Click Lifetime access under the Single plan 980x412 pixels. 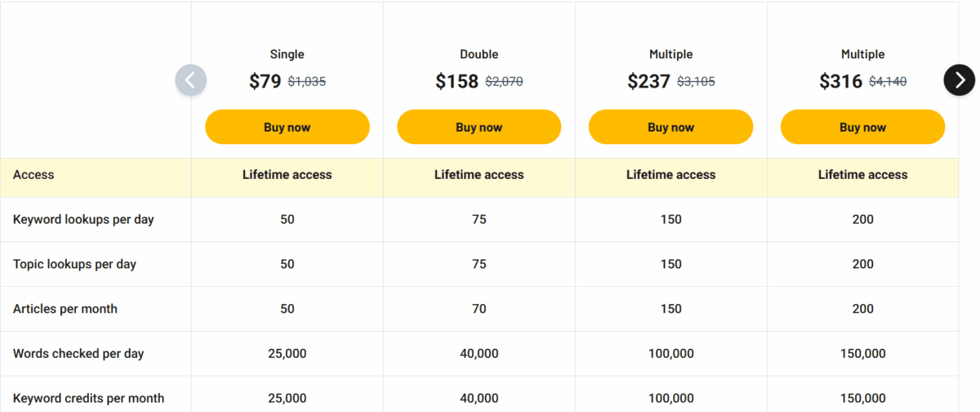click(287, 175)
